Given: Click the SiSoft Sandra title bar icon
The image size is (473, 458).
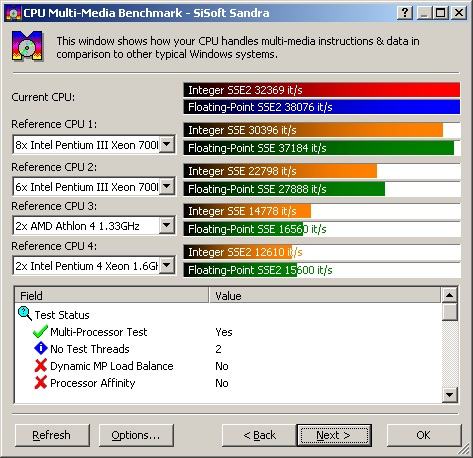Looking at the screenshot, I should [13, 13].
